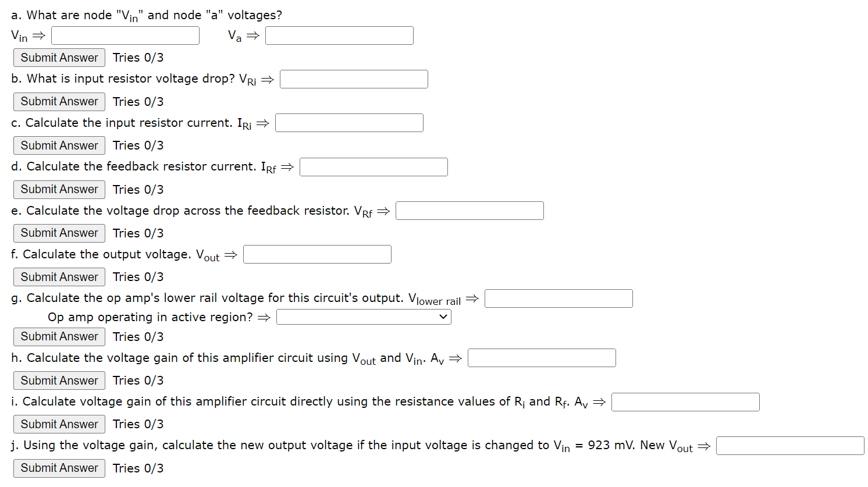Click the IRf feedback current answer box
The width and height of the screenshot is (868, 487).
pyautogui.click(x=373, y=166)
